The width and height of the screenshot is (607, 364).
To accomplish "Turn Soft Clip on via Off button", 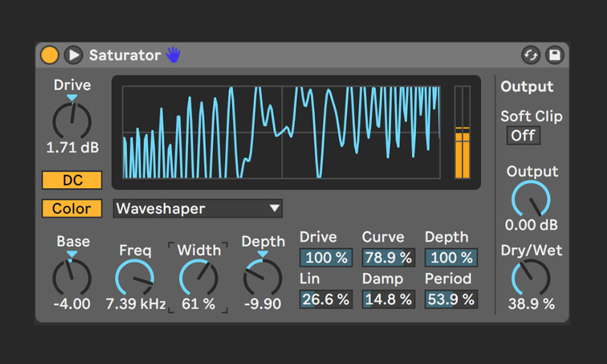I will 523,135.
